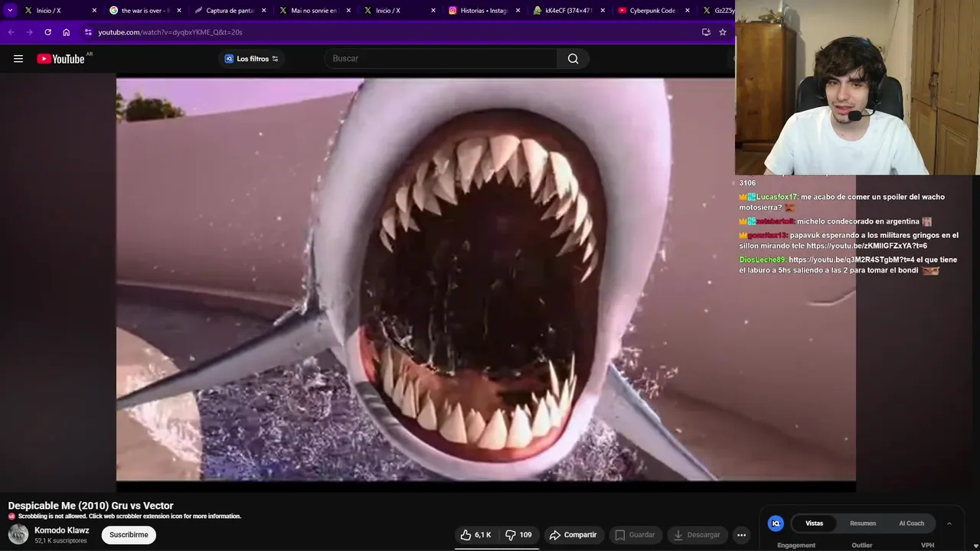Screen dimensions: 980x551
Task: Go to the YouTube home logo
Action: 61,59
